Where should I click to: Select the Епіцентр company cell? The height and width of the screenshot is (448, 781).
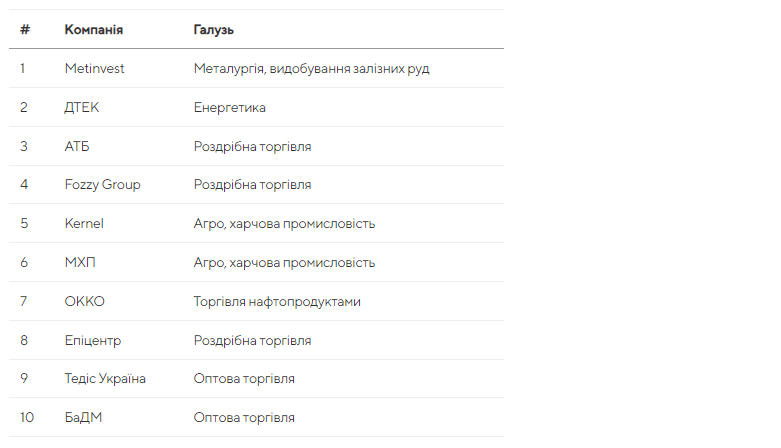pyautogui.click(x=93, y=340)
